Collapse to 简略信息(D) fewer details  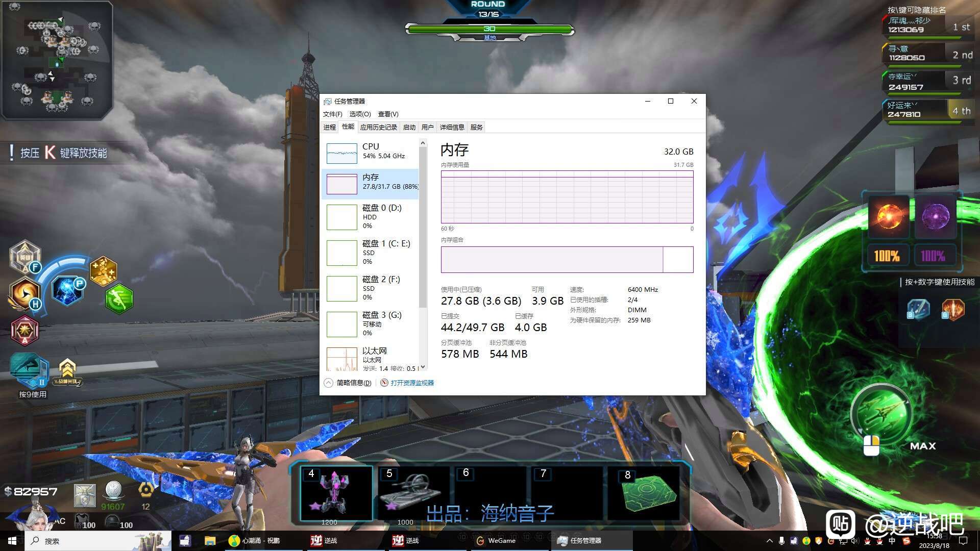click(348, 383)
